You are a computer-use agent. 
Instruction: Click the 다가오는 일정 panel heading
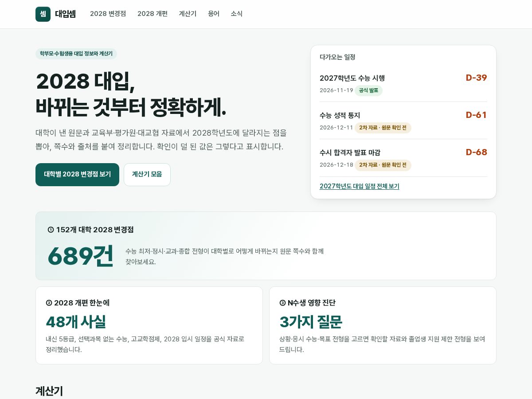[337, 57]
